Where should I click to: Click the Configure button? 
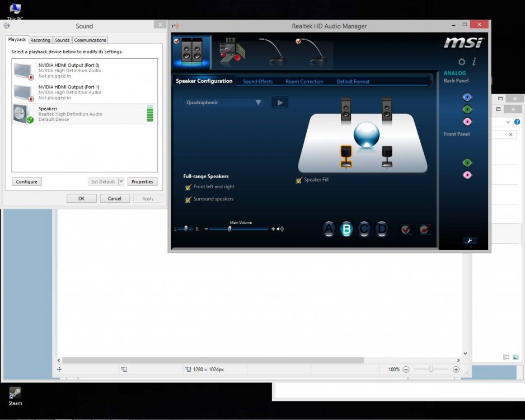pos(27,181)
